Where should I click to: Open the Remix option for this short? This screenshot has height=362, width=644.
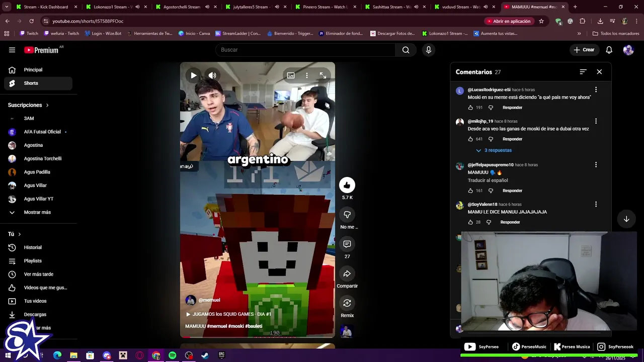[347, 303]
